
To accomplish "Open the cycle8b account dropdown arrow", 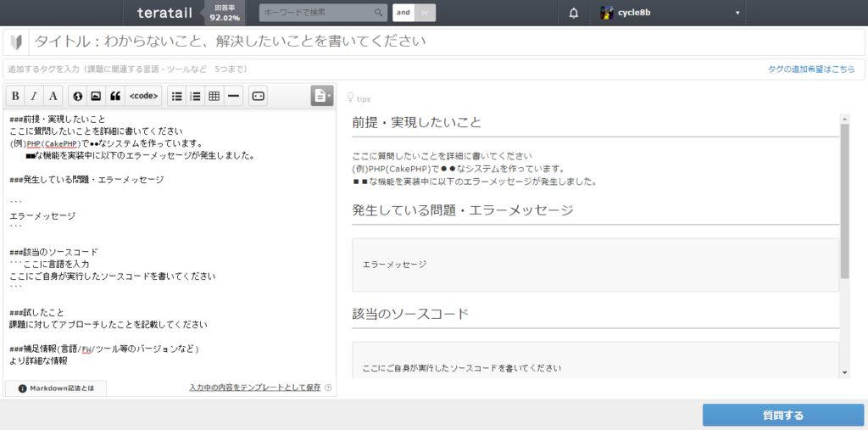I will tap(737, 13).
